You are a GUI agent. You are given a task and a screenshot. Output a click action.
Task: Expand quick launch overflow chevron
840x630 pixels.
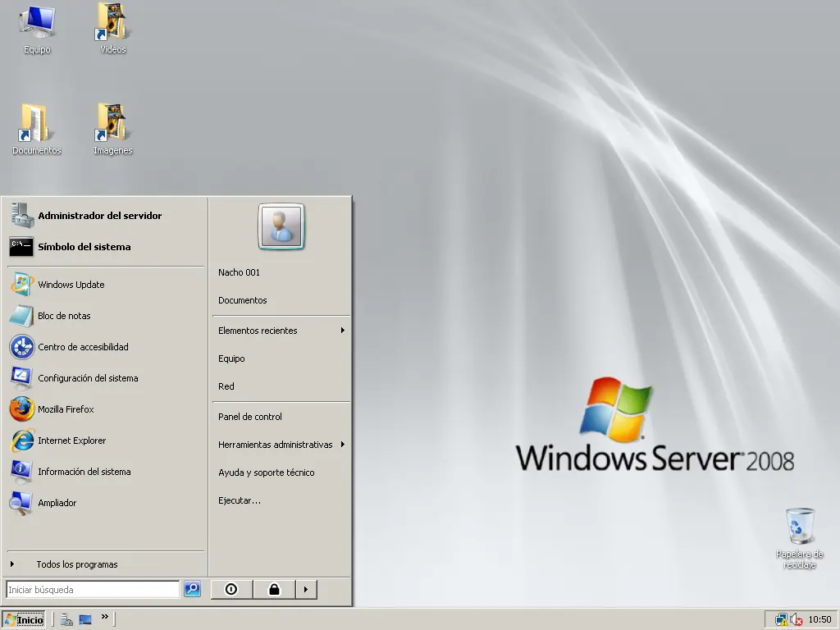tap(105, 617)
